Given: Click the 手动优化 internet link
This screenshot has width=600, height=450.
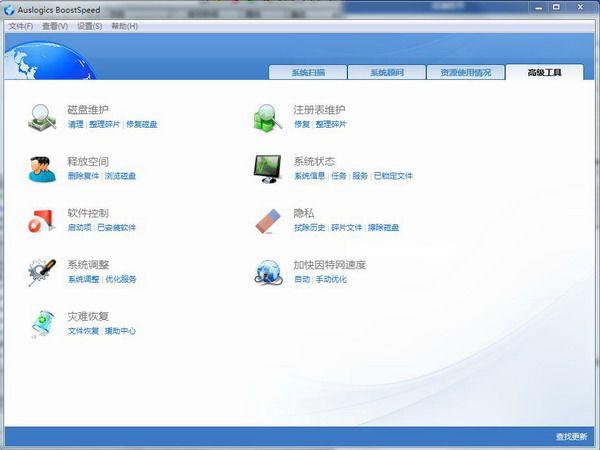Looking at the screenshot, I should [x=331, y=280].
